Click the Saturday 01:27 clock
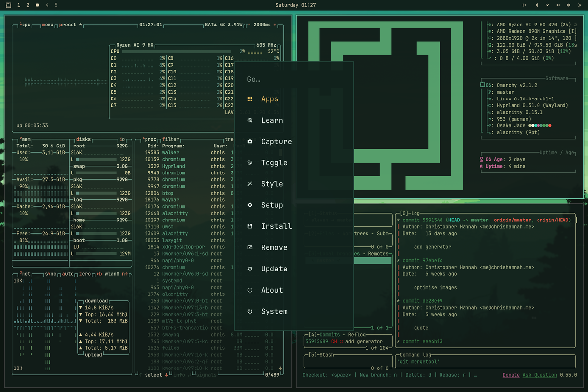 coord(295,5)
